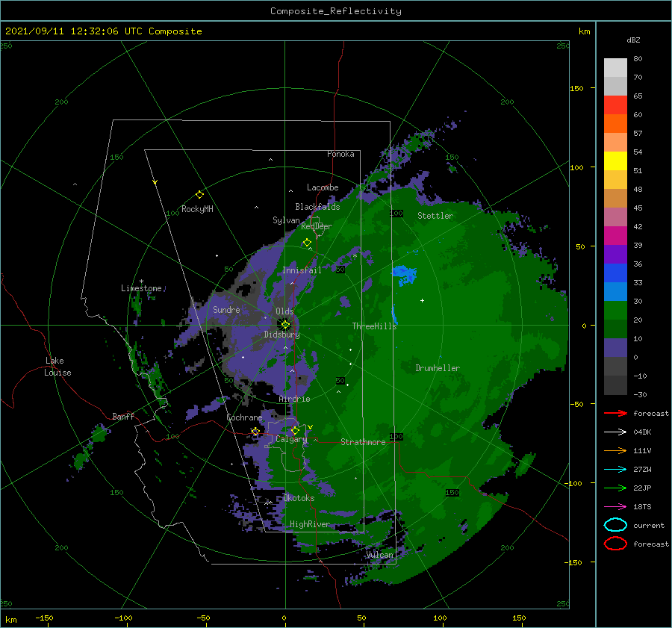This screenshot has width=672, height=628.
Task: Click the white 04DK arrow legend icon
Action: tap(615, 432)
